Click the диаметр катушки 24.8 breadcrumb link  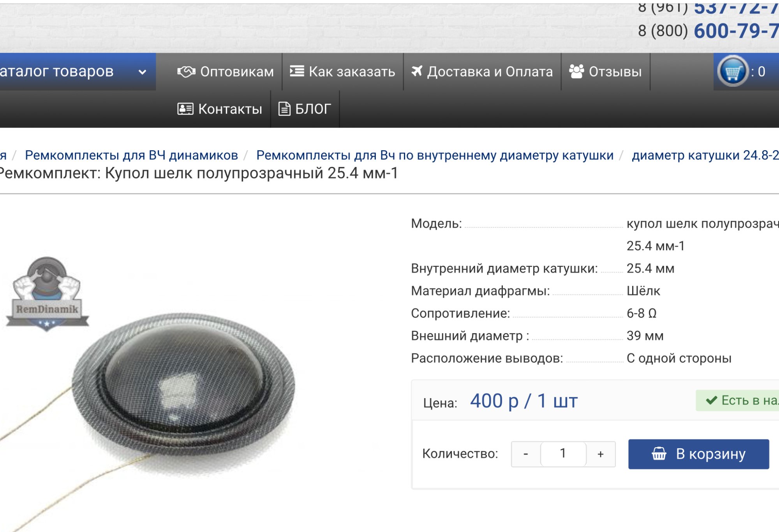tap(705, 155)
